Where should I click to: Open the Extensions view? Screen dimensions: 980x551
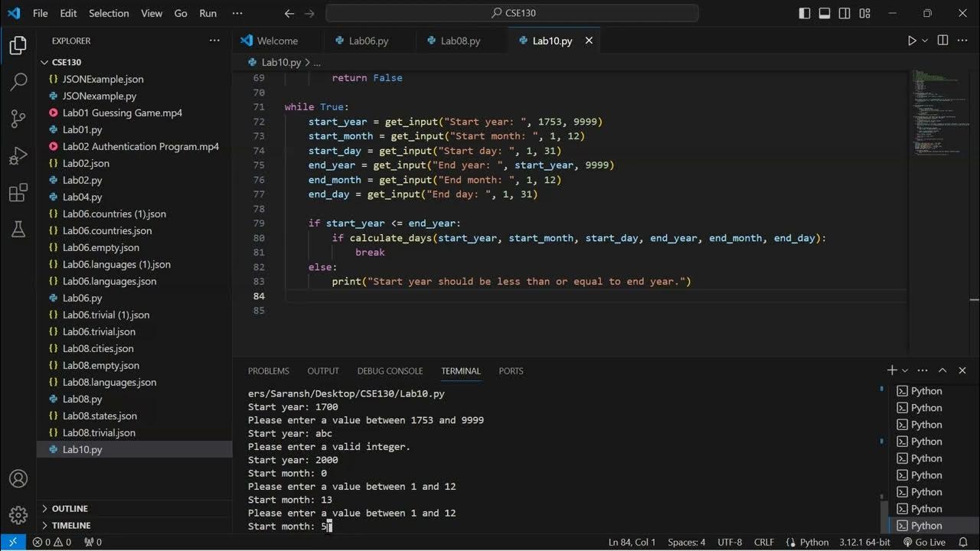tap(18, 193)
